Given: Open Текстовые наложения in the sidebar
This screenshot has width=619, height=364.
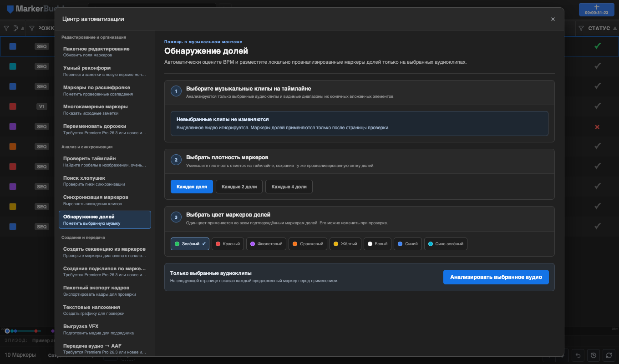Looking at the screenshot, I should click(x=105, y=310).
